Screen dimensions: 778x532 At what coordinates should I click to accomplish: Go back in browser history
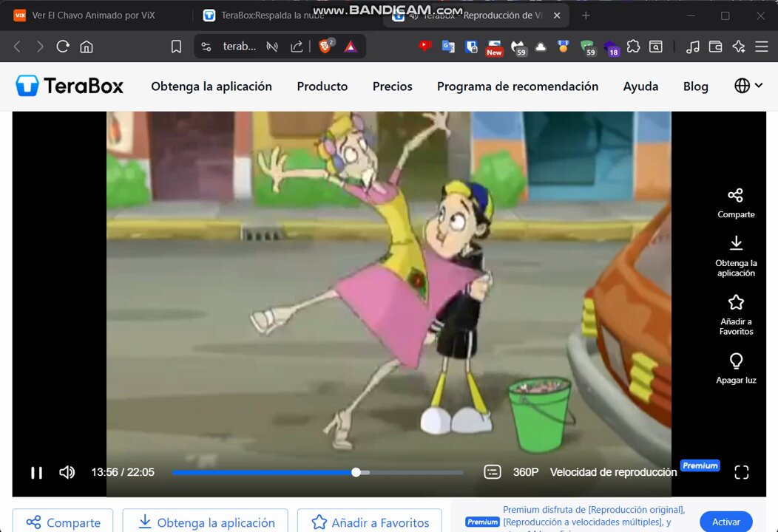17,47
